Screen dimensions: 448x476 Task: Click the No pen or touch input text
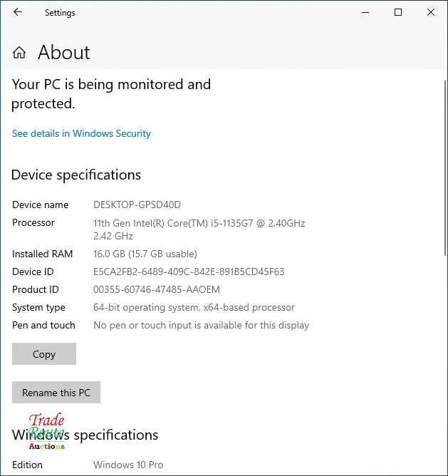coord(201,325)
